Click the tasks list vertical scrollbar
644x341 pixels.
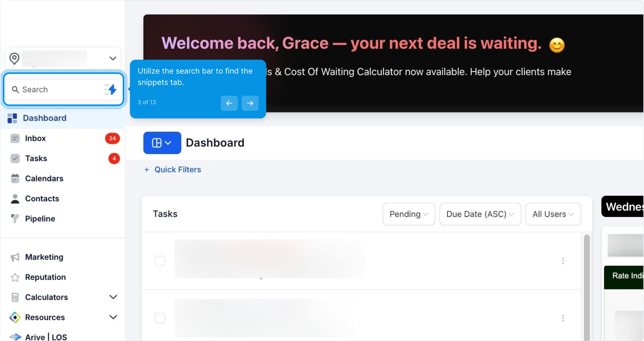587,284
